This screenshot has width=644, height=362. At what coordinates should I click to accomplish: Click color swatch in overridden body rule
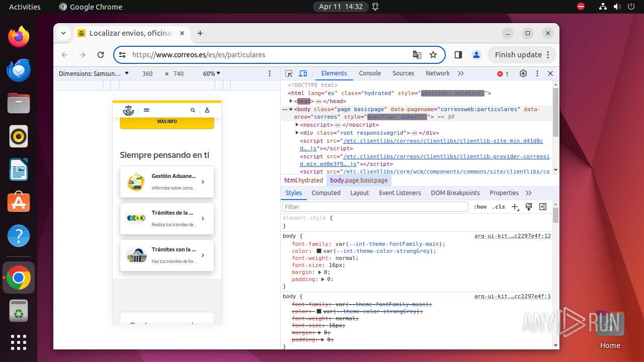[318, 311]
